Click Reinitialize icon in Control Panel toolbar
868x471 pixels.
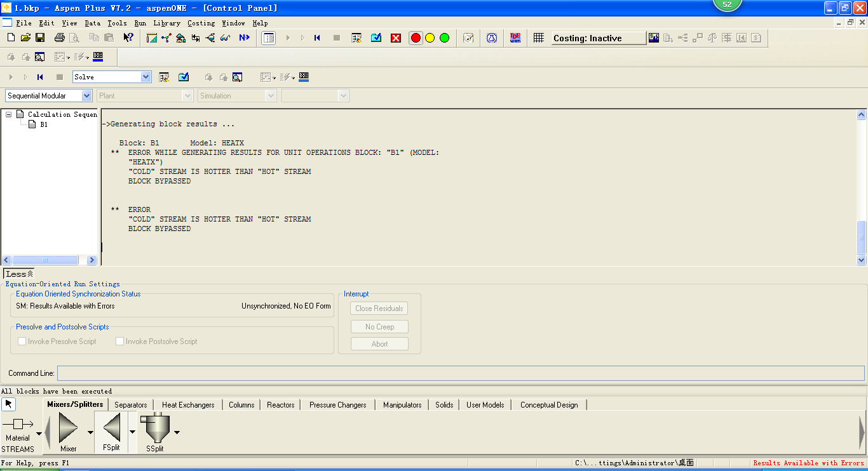tap(40, 77)
